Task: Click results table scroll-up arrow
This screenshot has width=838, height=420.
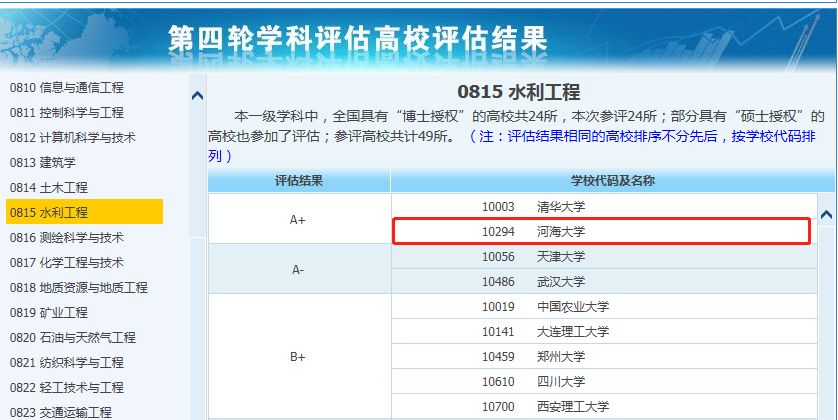Action: [x=826, y=215]
